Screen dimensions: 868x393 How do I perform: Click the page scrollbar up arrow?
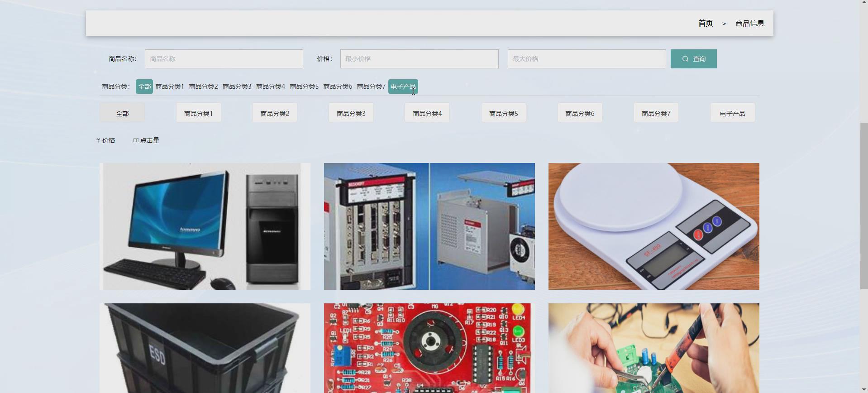[864, 3]
